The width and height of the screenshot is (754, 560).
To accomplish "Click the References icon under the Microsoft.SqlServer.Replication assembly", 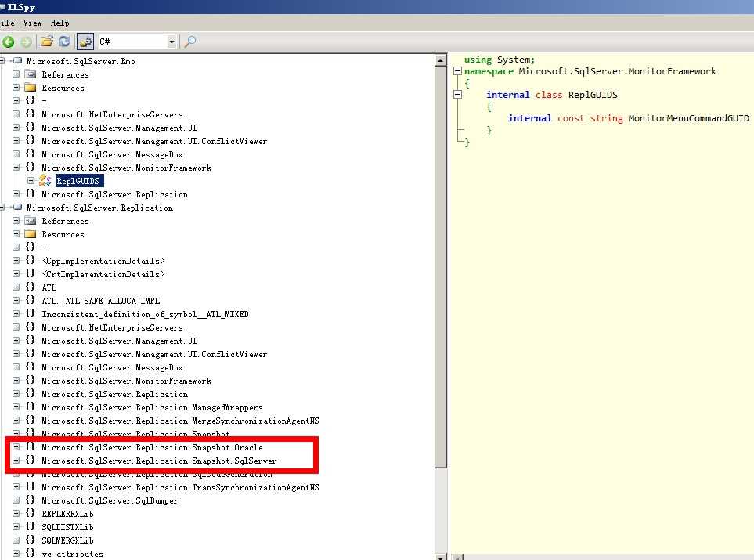I will [x=31, y=221].
